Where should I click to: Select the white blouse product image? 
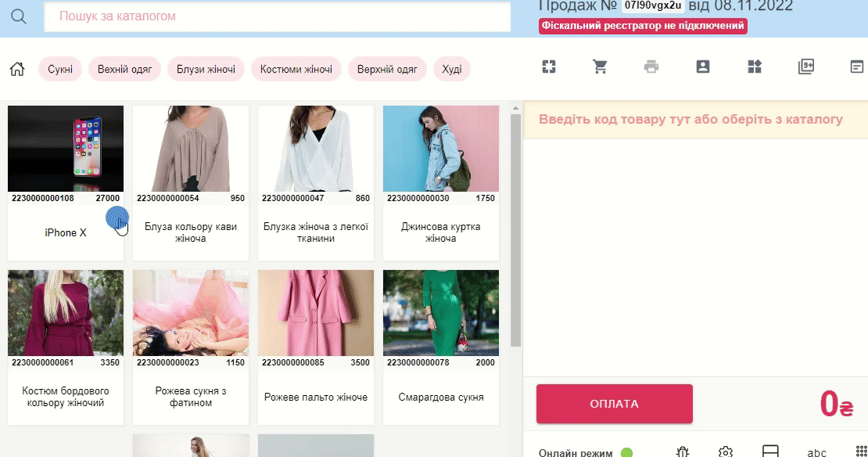click(x=316, y=149)
